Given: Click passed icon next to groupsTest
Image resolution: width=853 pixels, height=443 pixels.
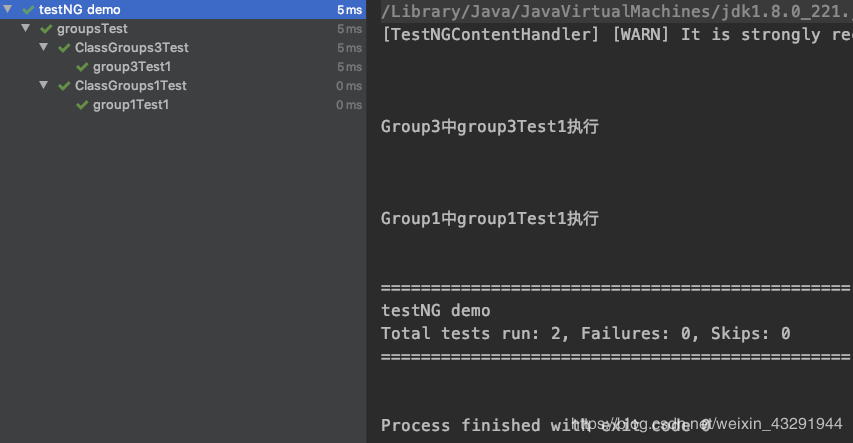Looking at the screenshot, I should click(x=46, y=29).
